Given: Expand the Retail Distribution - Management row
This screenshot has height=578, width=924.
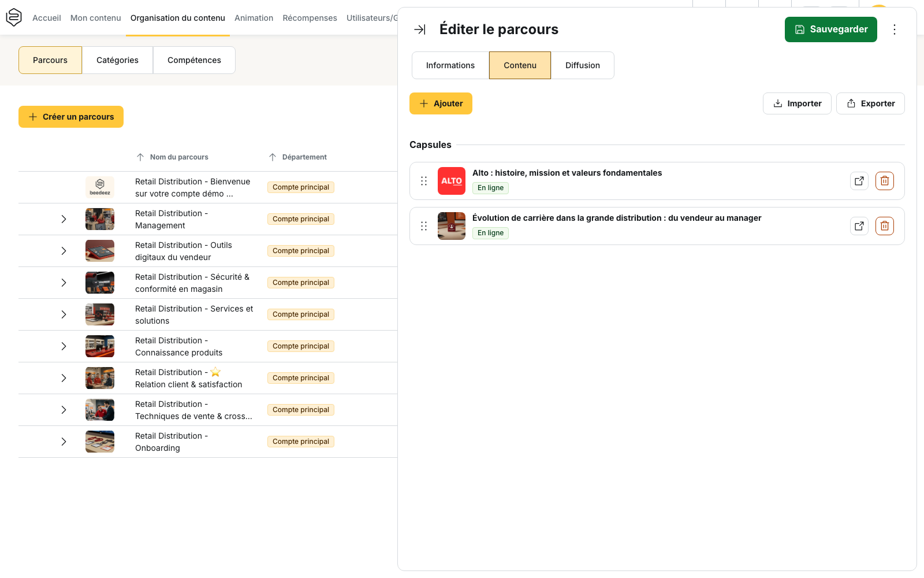Looking at the screenshot, I should (64, 219).
